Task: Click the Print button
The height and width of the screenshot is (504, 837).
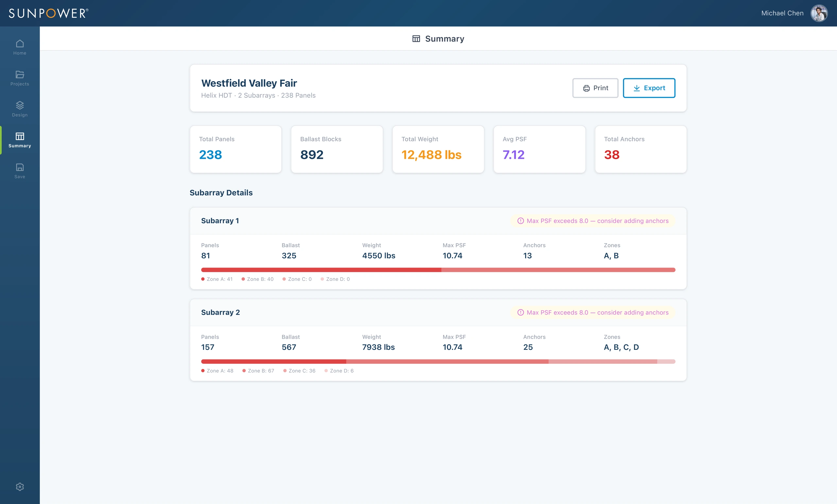Action: pyautogui.click(x=595, y=88)
